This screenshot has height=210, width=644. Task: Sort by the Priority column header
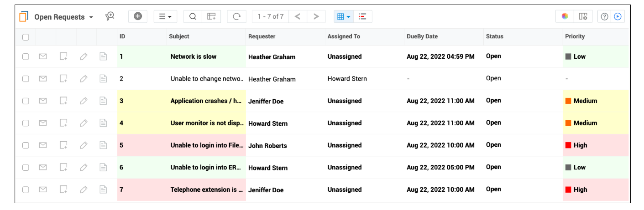575,36
